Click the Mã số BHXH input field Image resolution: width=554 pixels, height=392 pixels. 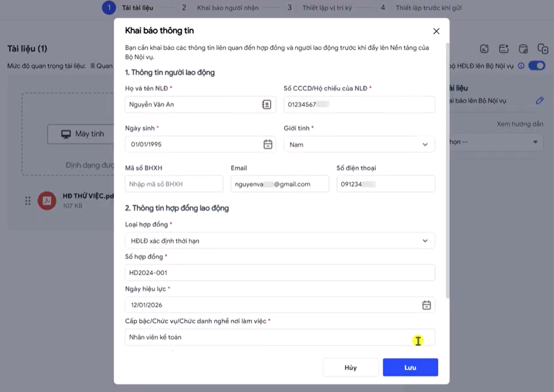(x=174, y=184)
